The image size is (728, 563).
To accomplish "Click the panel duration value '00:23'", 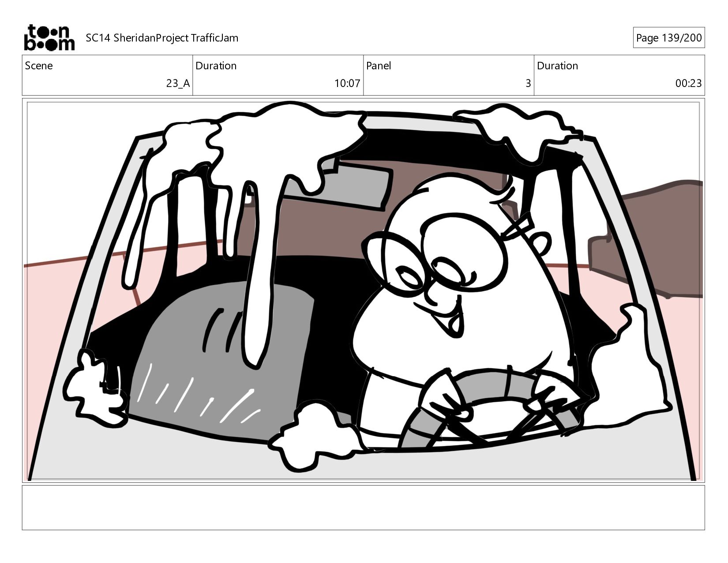I will click(x=688, y=83).
